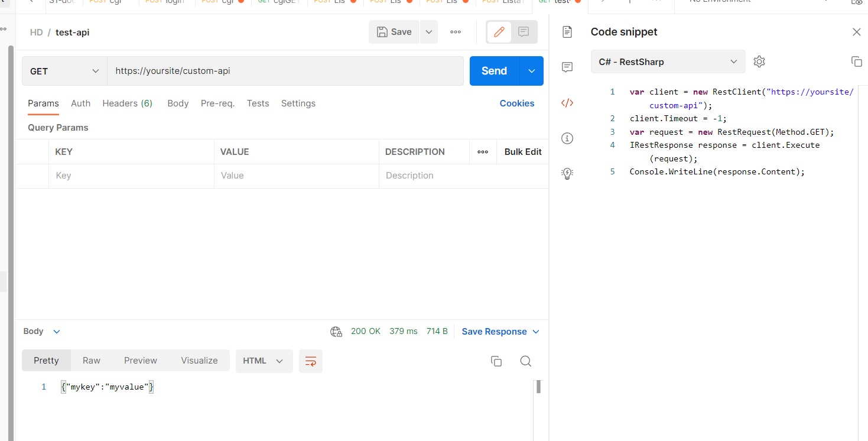Open the Save Response dropdown
Screen dimensions: 868x441
(500, 332)
